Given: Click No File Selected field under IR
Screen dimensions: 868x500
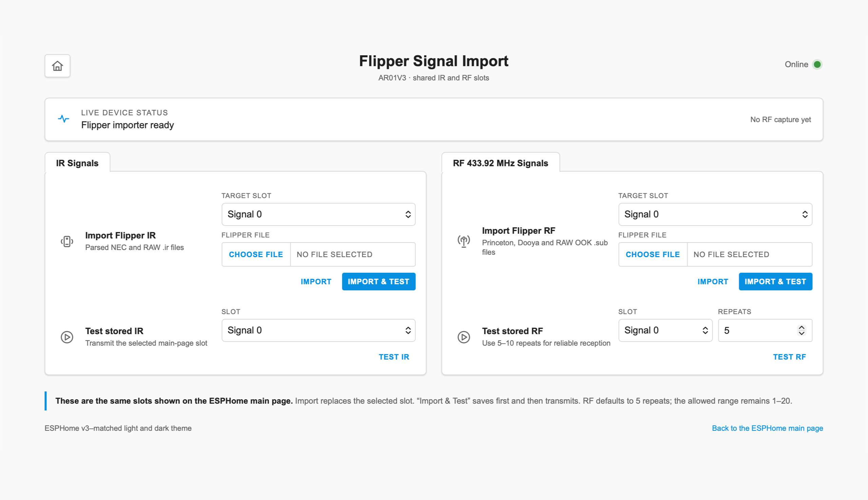Looking at the screenshot, I should pos(353,254).
